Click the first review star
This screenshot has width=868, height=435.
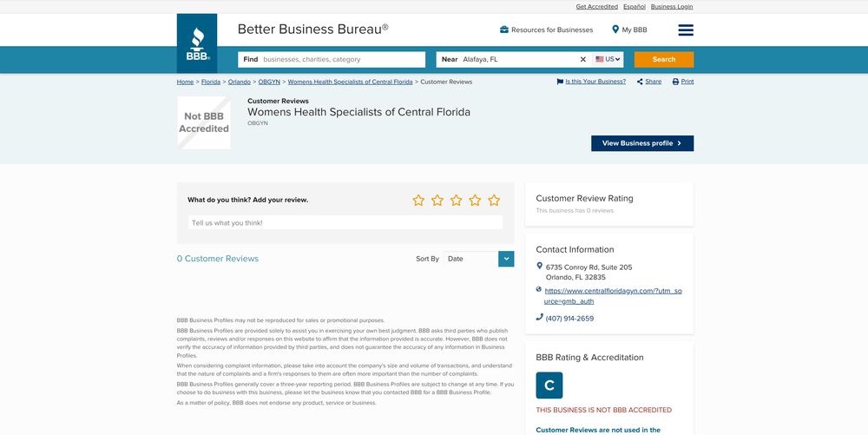pyautogui.click(x=418, y=201)
